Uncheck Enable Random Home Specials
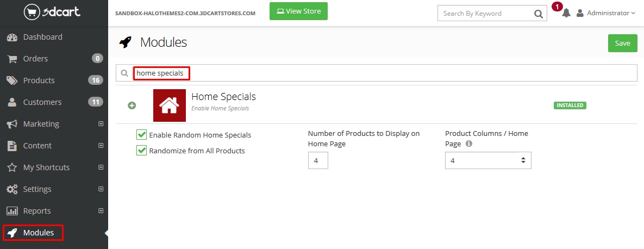The image size is (644, 249). [x=142, y=134]
